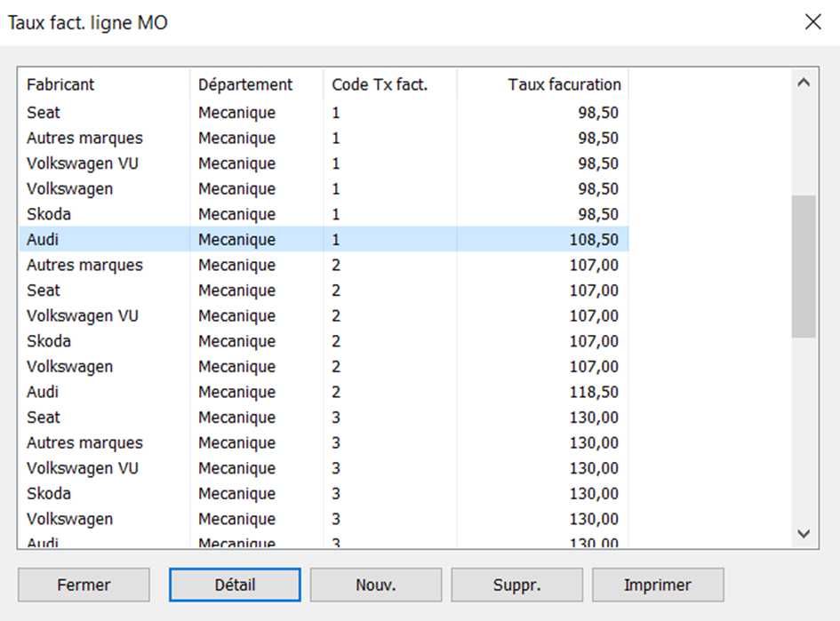
Task: Select the Skoda row with code 1
Action: (324, 214)
